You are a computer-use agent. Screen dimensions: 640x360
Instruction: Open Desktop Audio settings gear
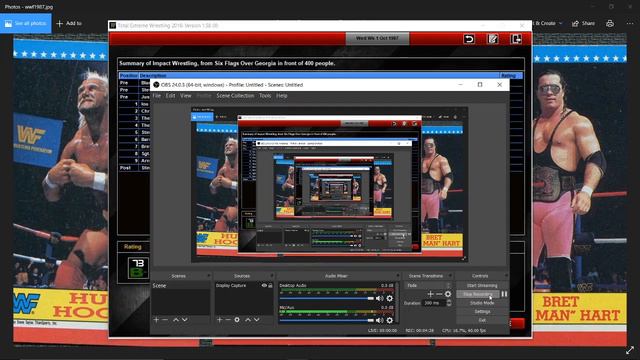click(x=389, y=298)
